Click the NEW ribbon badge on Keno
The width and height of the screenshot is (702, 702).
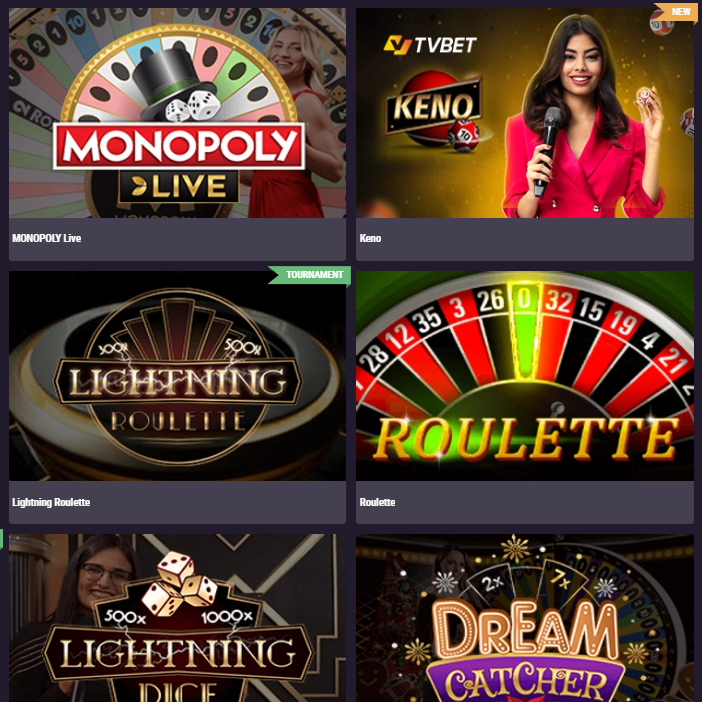pyautogui.click(x=677, y=12)
